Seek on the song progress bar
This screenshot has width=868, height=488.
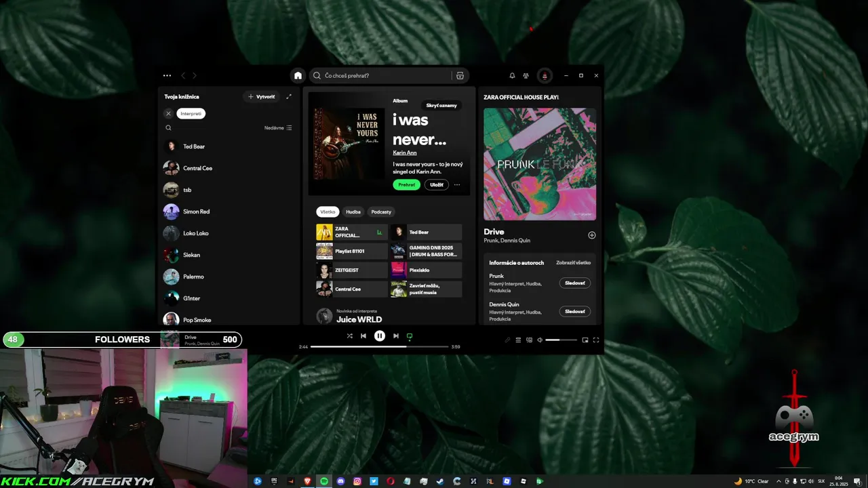[380, 346]
